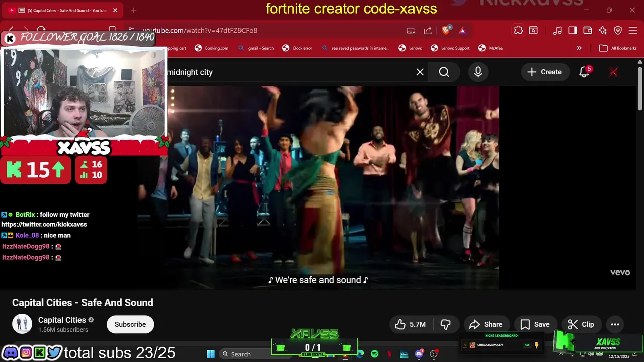Open the Lenovo Support bookmark

450,48
